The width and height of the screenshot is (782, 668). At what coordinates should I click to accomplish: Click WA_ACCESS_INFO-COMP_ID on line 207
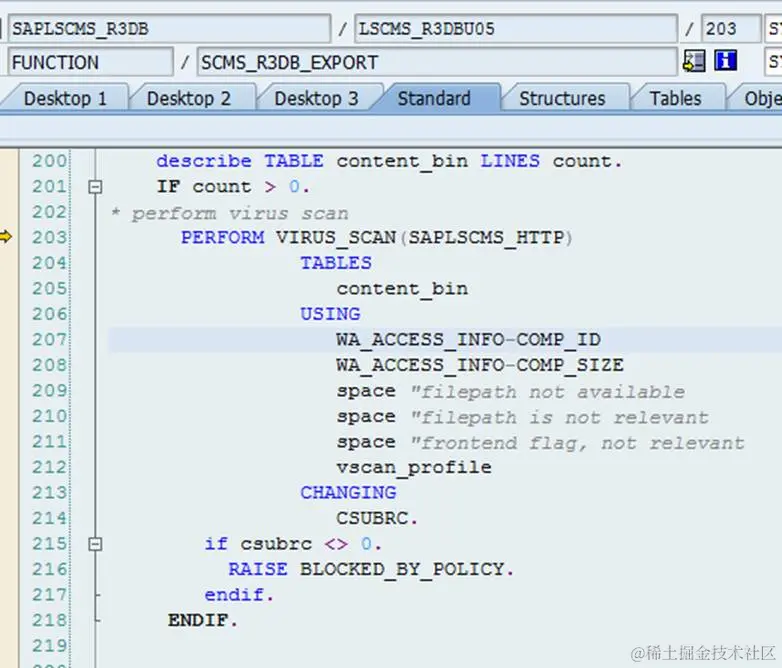[x=468, y=340]
